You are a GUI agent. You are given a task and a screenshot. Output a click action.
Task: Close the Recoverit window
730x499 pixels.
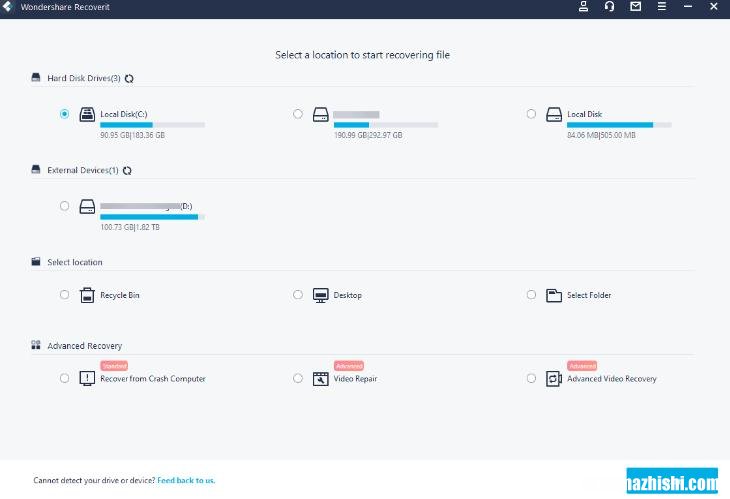pos(714,7)
